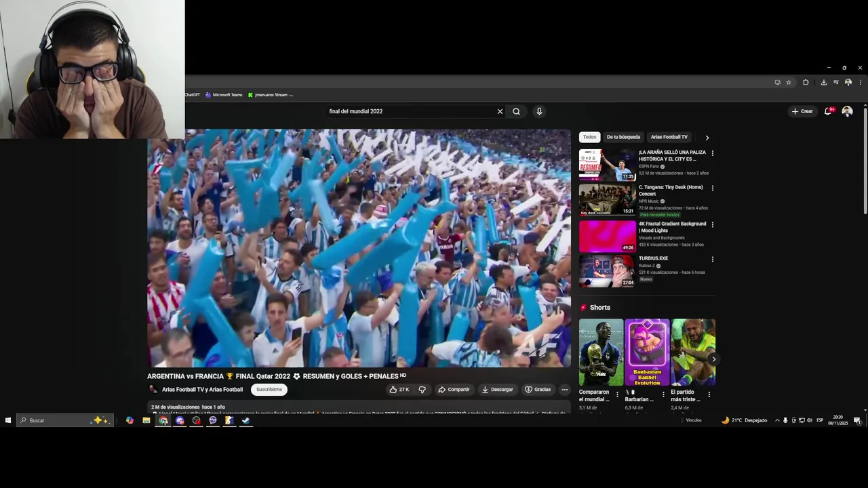Clear the YouTube search box
This screenshot has width=868, height=488.
tap(500, 111)
